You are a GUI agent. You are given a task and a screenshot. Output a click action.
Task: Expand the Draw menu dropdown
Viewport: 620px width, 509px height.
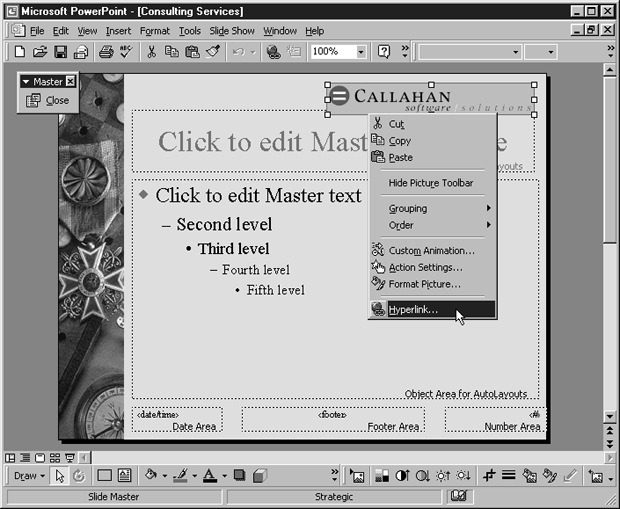(28, 476)
